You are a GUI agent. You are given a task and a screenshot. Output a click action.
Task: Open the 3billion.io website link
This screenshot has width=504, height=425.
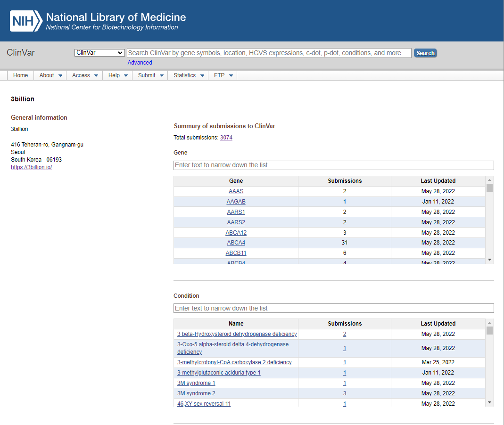coord(31,167)
